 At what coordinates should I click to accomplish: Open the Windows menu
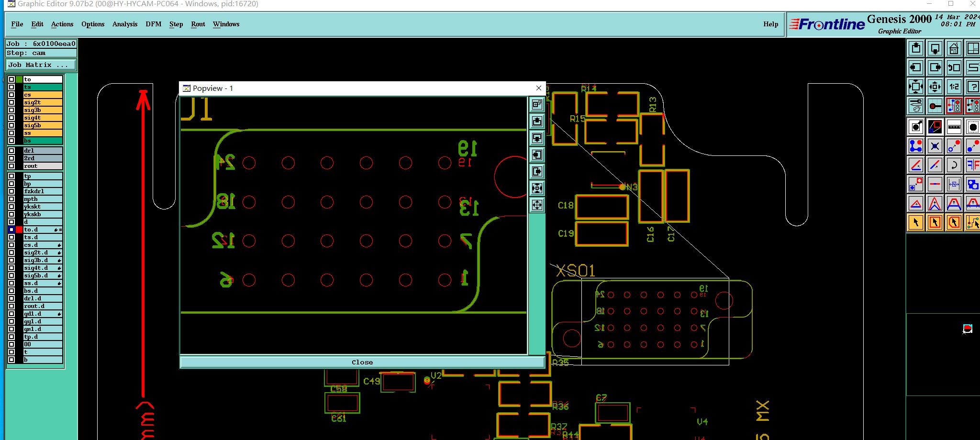(x=226, y=24)
